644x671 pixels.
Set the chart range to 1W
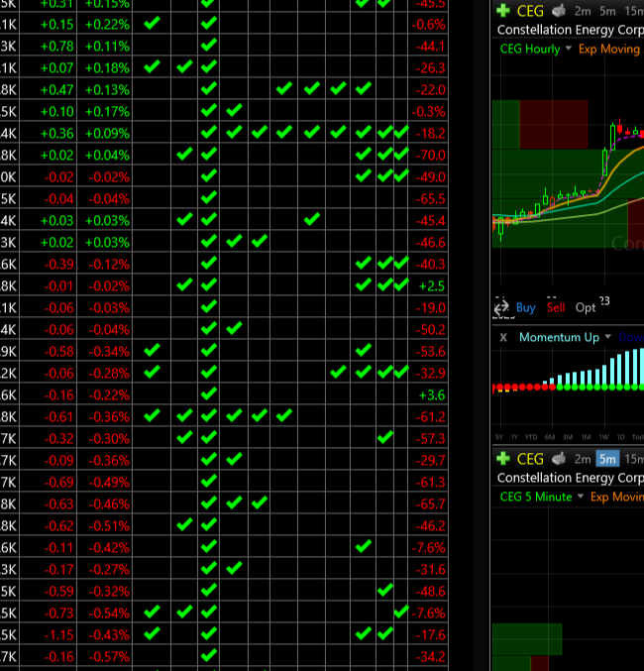coord(603,437)
